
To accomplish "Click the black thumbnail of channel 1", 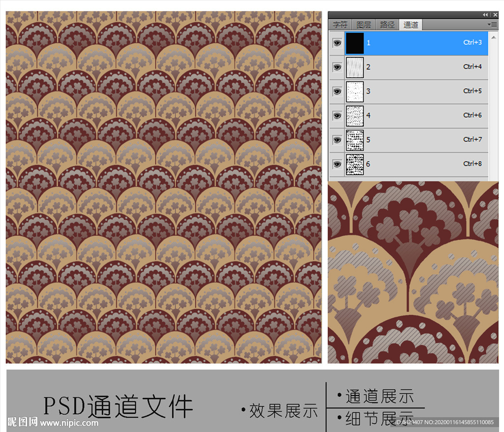I will click(355, 43).
